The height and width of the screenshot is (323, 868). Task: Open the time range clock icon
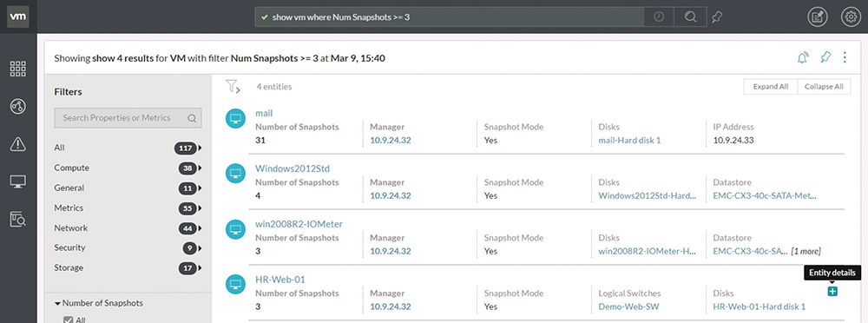659,16
